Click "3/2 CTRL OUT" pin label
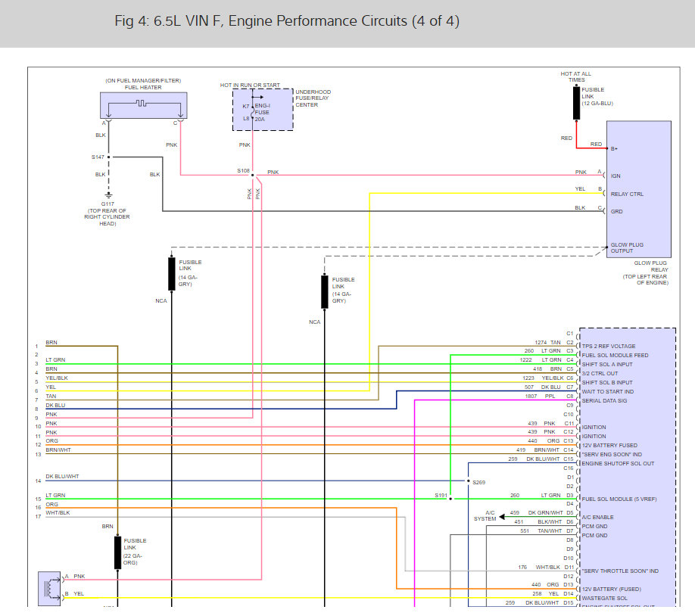Screen dimensions: 695x616 (600, 374)
